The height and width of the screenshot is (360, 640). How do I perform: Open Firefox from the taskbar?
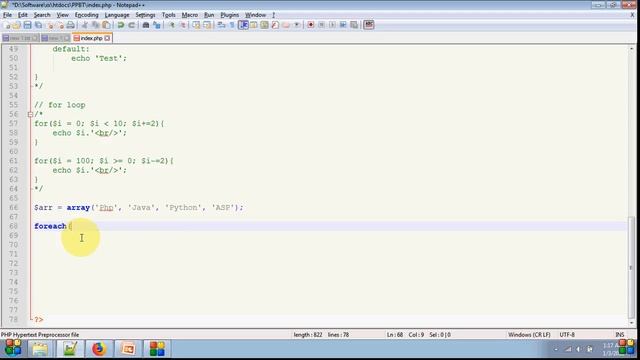tap(98, 349)
